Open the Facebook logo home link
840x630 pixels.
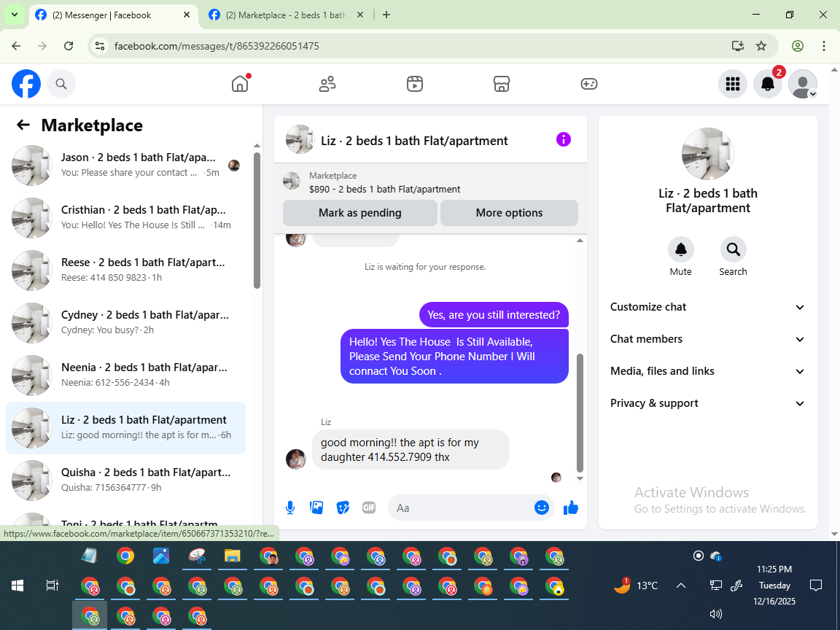(26, 84)
